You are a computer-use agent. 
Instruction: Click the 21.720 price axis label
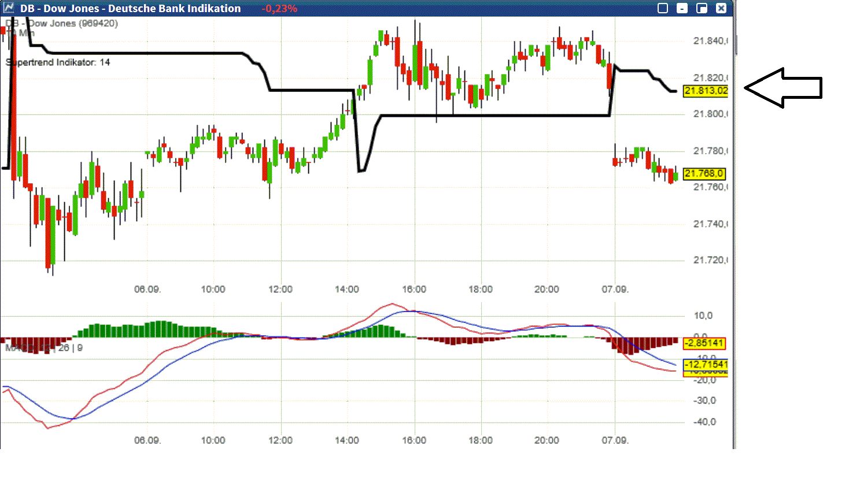coord(710,261)
